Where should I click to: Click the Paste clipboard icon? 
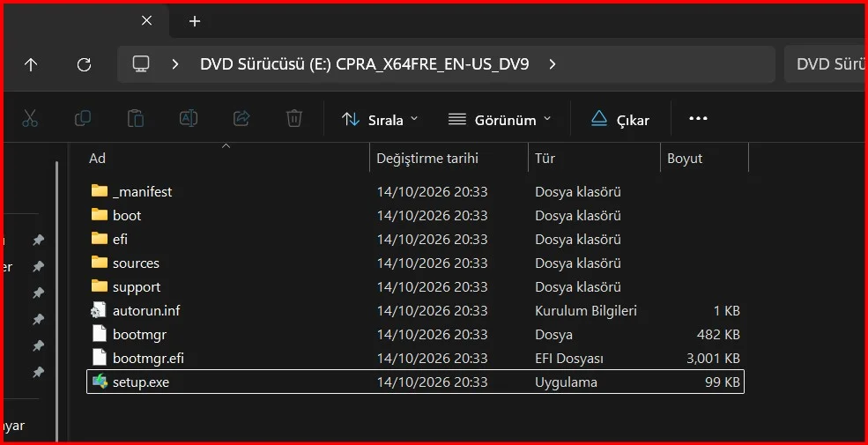tap(136, 118)
